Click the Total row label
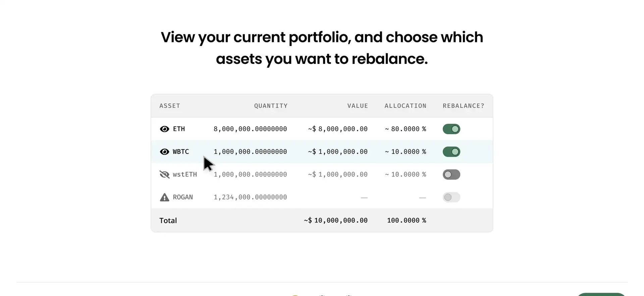Image resolution: width=644 pixels, height=296 pixels. [x=168, y=220]
